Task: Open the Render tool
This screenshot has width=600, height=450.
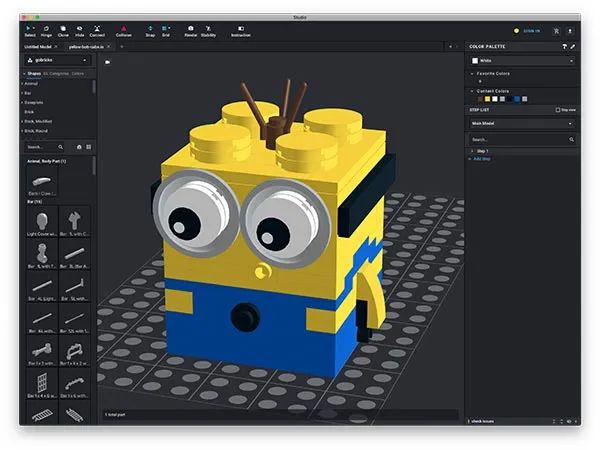Action: point(191,31)
